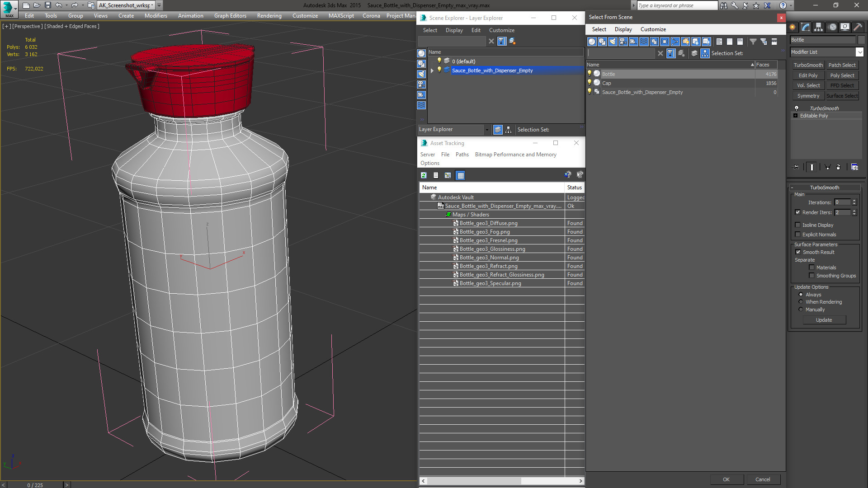Check the Explicit Normals checkbox

[x=798, y=235]
